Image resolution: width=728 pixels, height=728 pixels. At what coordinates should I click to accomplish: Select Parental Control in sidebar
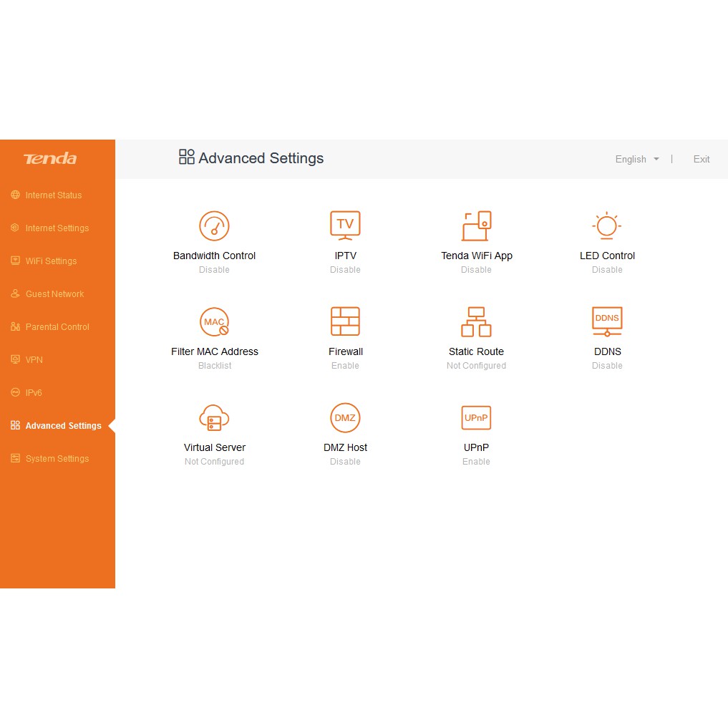pyautogui.click(x=57, y=327)
